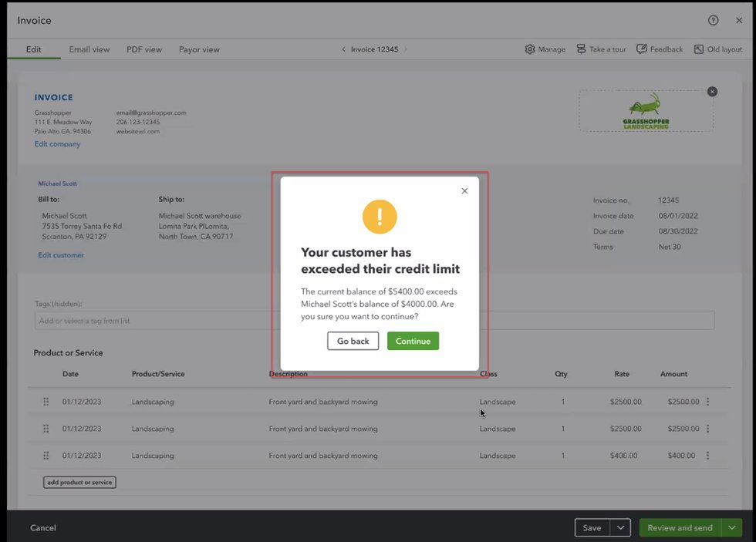Go to the previous invoice arrow
Viewport: 756px width, 542px height.
pyautogui.click(x=344, y=49)
